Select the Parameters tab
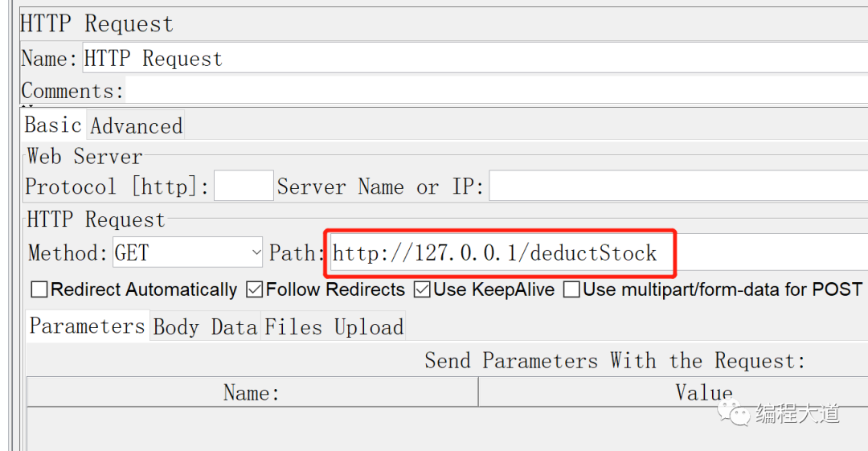Image resolution: width=868 pixels, height=451 pixels. [x=87, y=326]
